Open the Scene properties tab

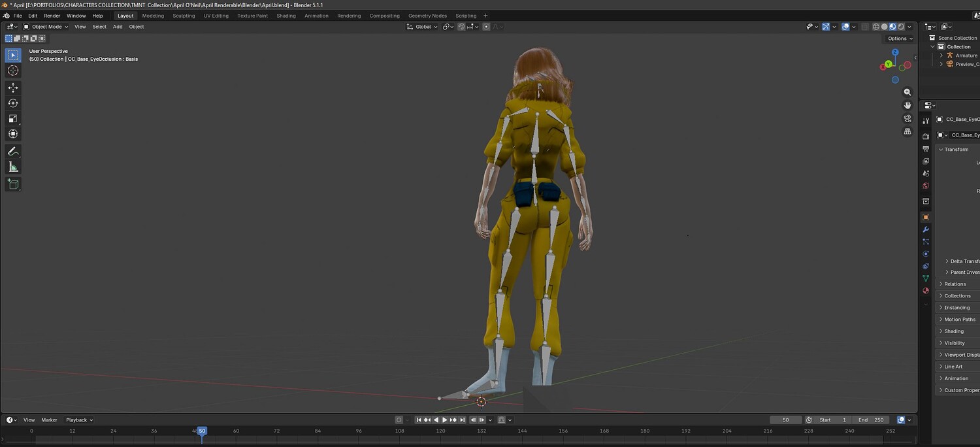(x=926, y=173)
